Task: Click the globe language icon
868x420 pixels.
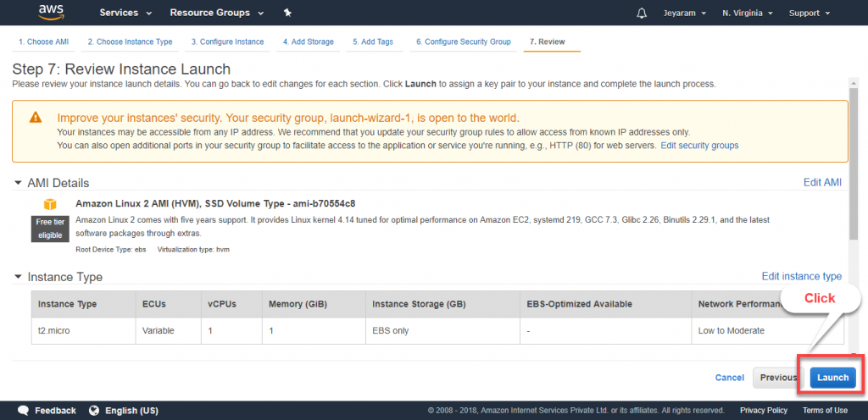Action: point(94,411)
